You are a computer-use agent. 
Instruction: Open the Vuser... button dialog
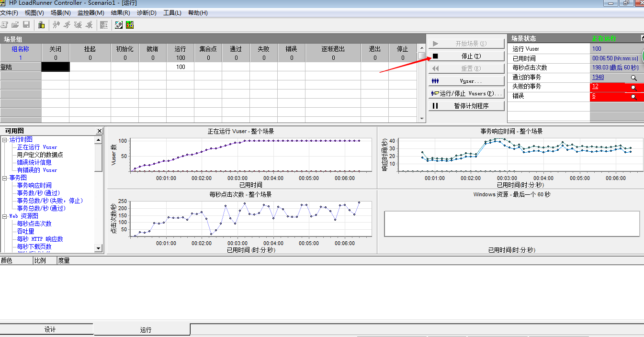tap(466, 81)
